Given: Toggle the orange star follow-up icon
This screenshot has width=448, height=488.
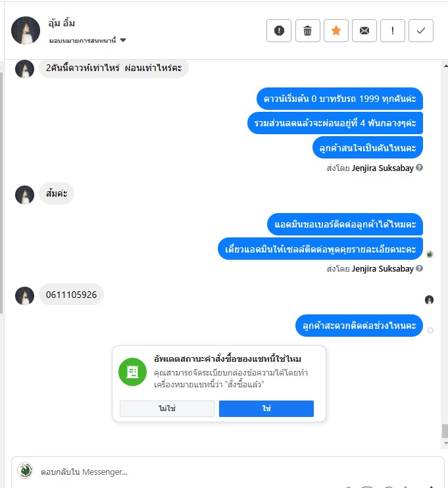Looking at the screenshot, I should [x=336, y=30].
